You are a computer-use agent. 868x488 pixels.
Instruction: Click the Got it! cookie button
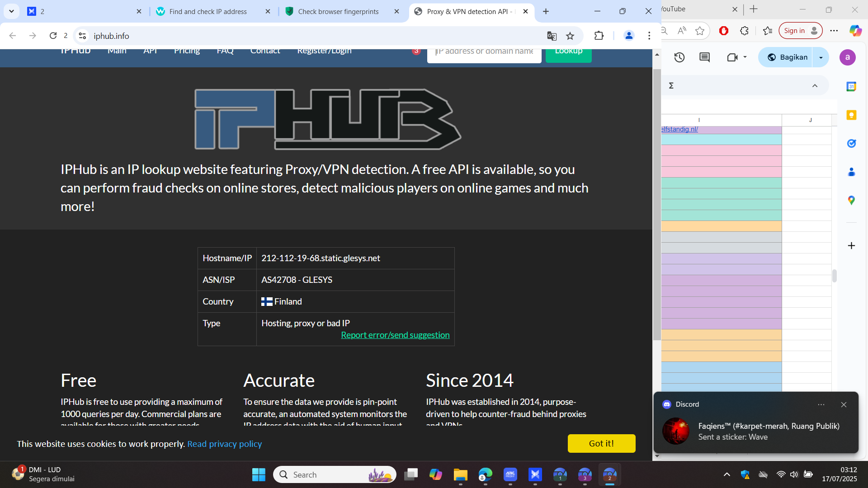click(x=601, y=443)
